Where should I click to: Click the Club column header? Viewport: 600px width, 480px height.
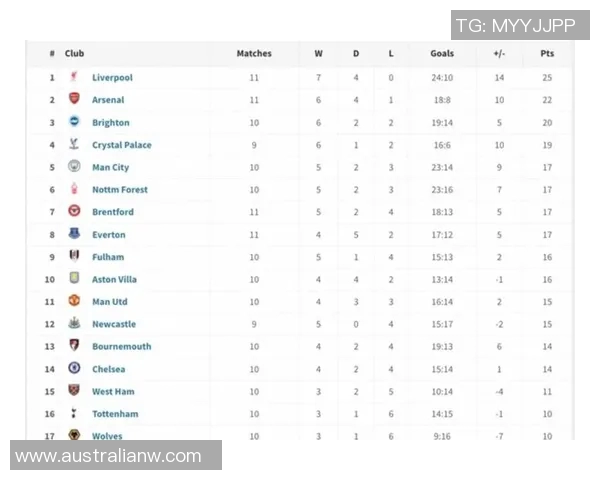pyautogui.click(x=74, y=54)
